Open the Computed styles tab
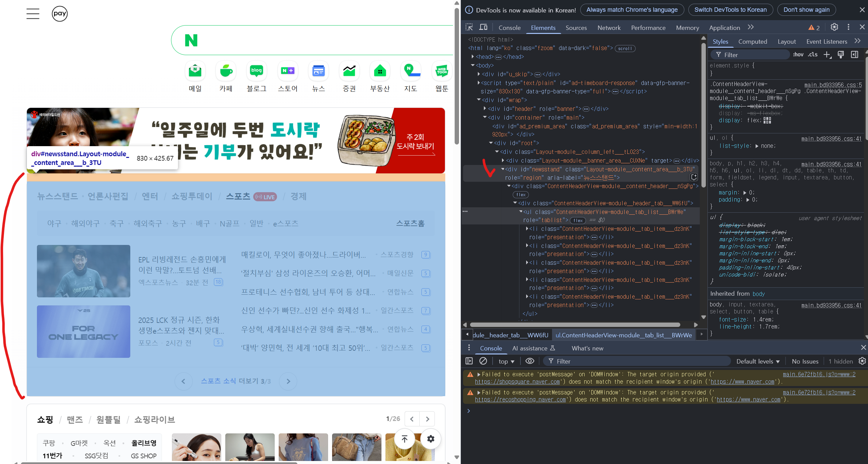 [x=752, y=41]
